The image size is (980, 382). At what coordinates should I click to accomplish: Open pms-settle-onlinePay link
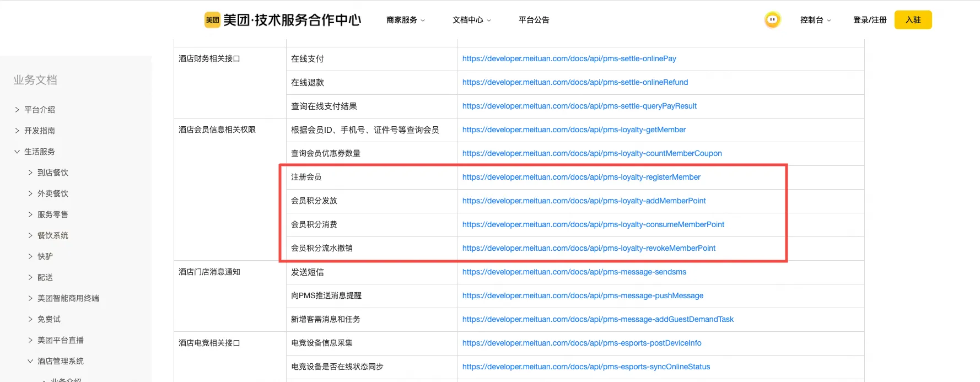point(569,58)
